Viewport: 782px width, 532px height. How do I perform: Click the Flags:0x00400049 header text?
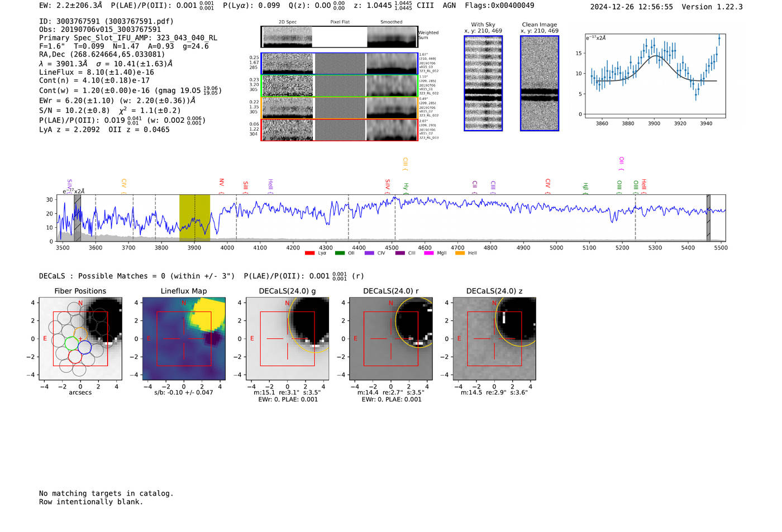pos(499,6)
